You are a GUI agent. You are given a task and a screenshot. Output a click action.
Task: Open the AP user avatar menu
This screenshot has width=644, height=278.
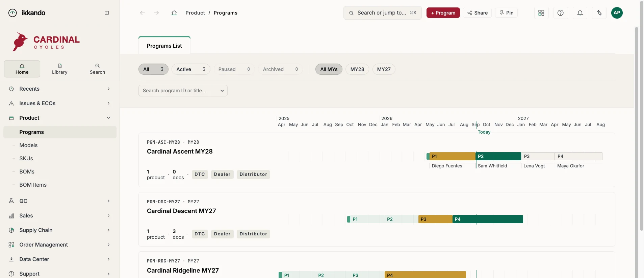click(x=617, y=13)
